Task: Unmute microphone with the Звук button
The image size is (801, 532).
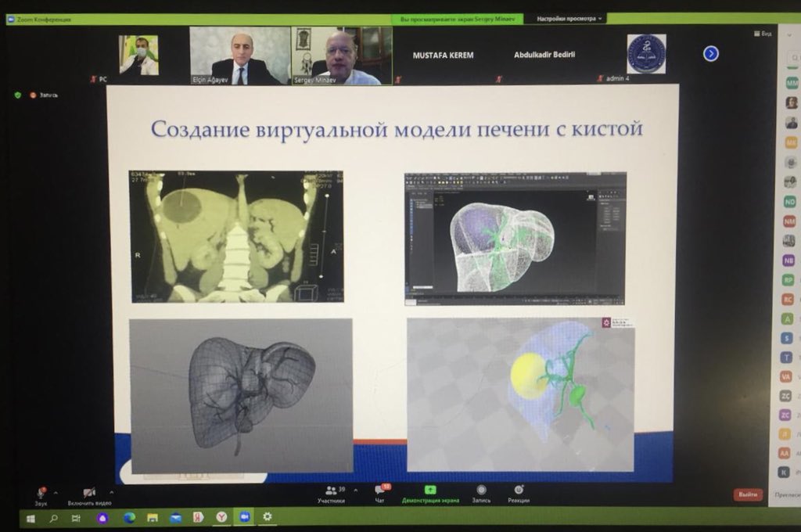Action: (41, 496)
